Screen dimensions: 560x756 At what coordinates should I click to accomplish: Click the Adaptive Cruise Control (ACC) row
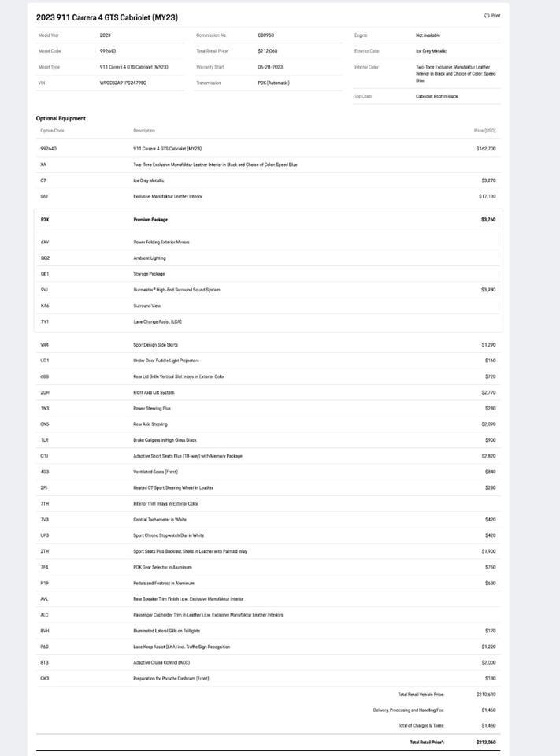coord(161,662)
